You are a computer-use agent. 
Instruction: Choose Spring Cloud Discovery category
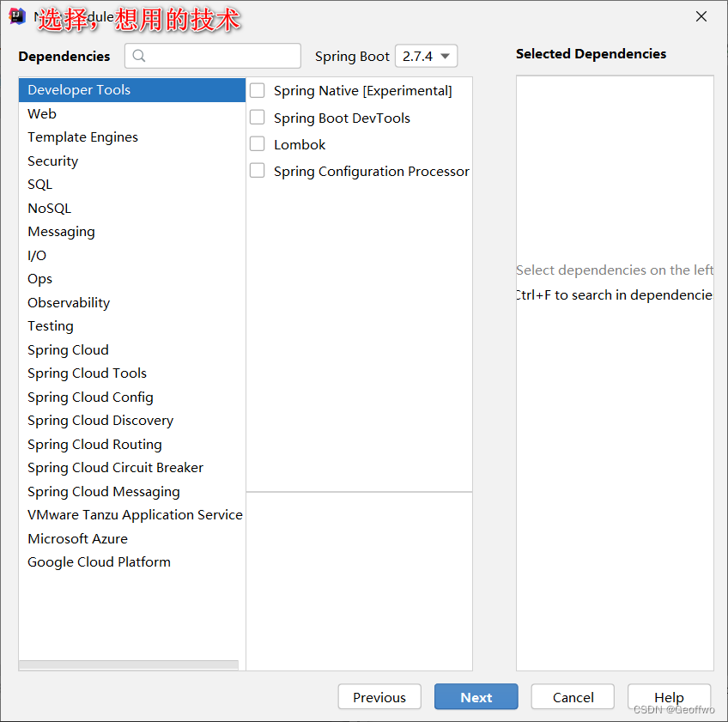pos(132,420)
